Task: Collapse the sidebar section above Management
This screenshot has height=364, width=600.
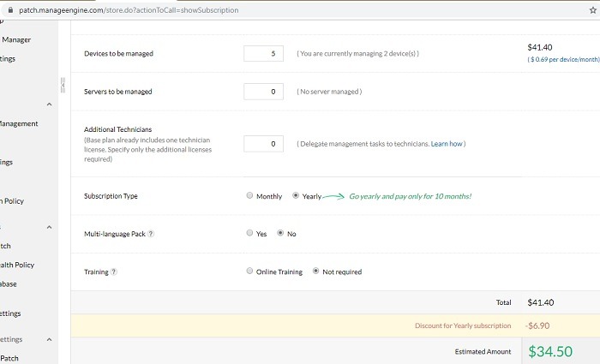Action: 50,104
